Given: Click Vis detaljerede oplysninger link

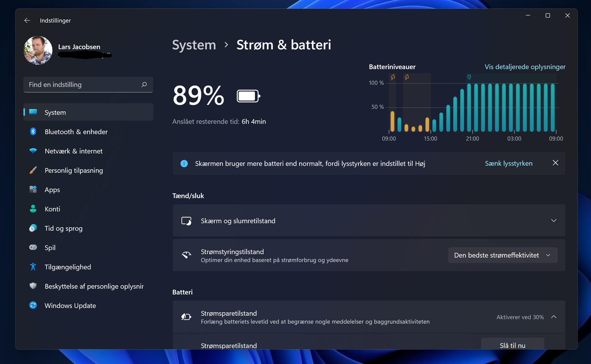Looking at the screenshot, I should (525, 67).
